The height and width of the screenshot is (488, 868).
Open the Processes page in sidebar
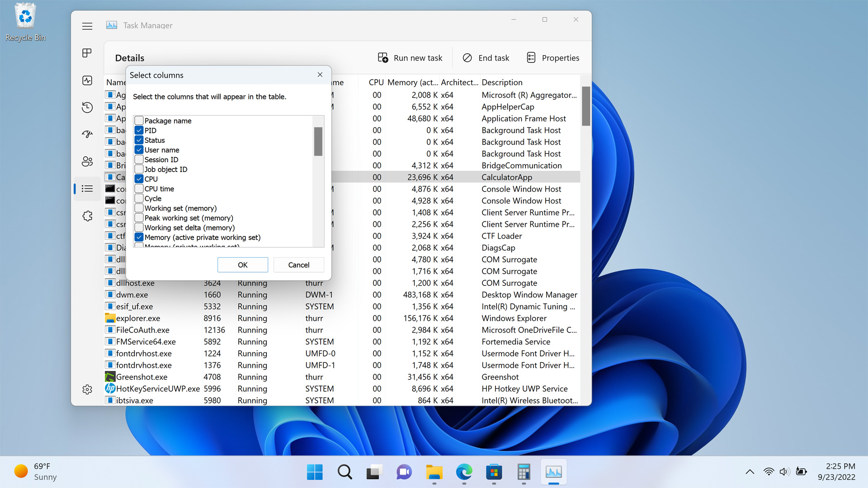point(87,53)
